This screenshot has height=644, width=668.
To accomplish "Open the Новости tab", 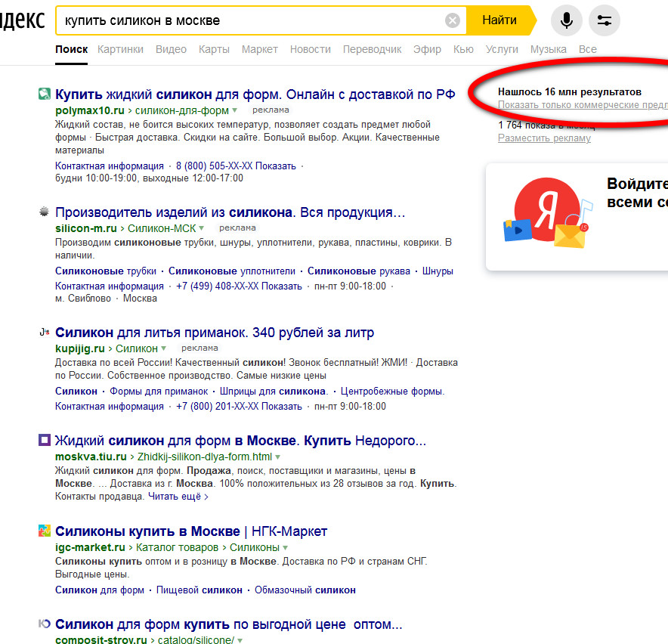I will click(x=310, y=49).
